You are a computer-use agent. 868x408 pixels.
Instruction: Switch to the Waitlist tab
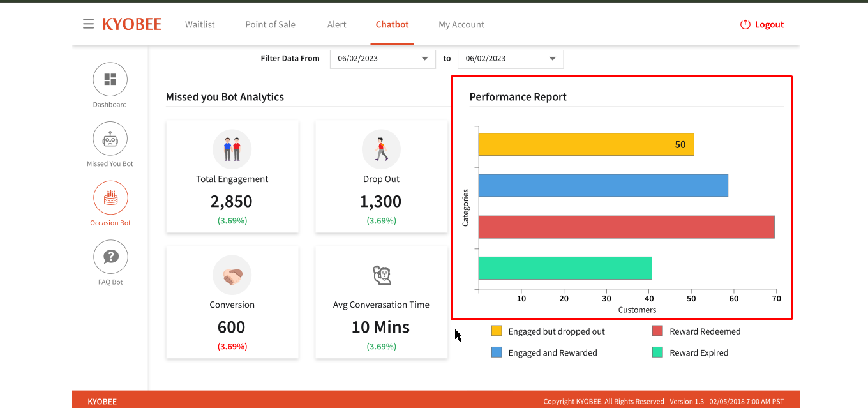[200, 24]
